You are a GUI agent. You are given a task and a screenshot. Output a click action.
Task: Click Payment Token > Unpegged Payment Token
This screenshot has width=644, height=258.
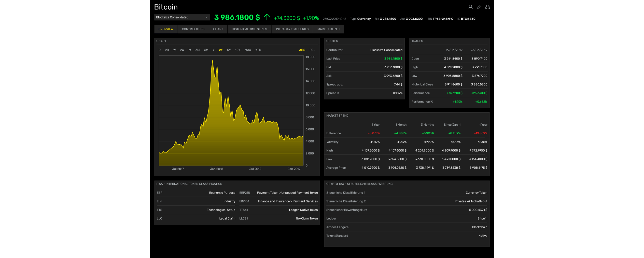(x=287, y=193)
